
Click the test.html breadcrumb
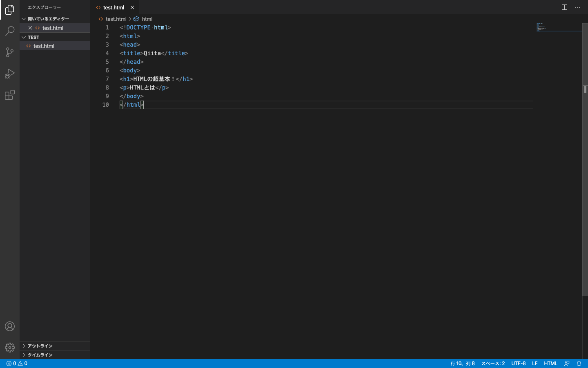113,19
